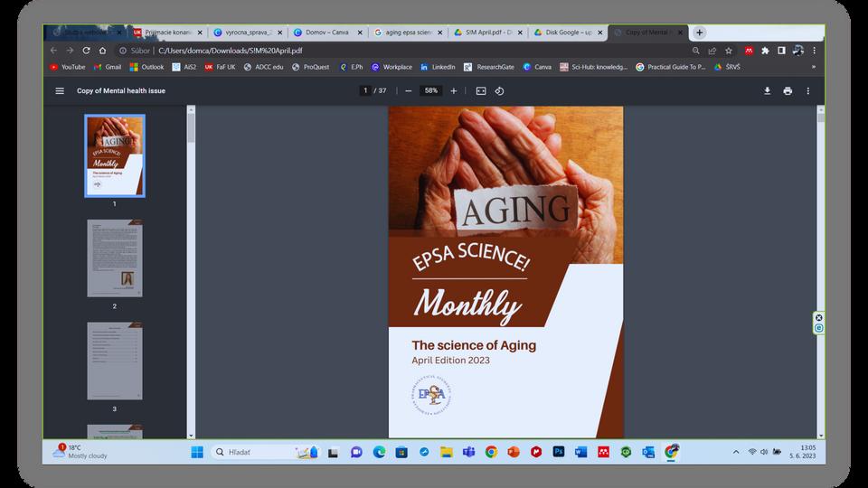Open the Sci-Hub bookmark
This screenshot has height=488, width=868.
pyautogui.click(x=593, y=67)
